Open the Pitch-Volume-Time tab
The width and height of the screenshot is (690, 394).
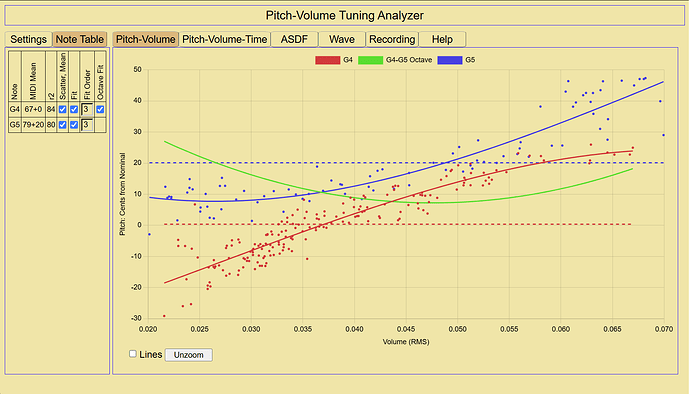pos(224,39)
